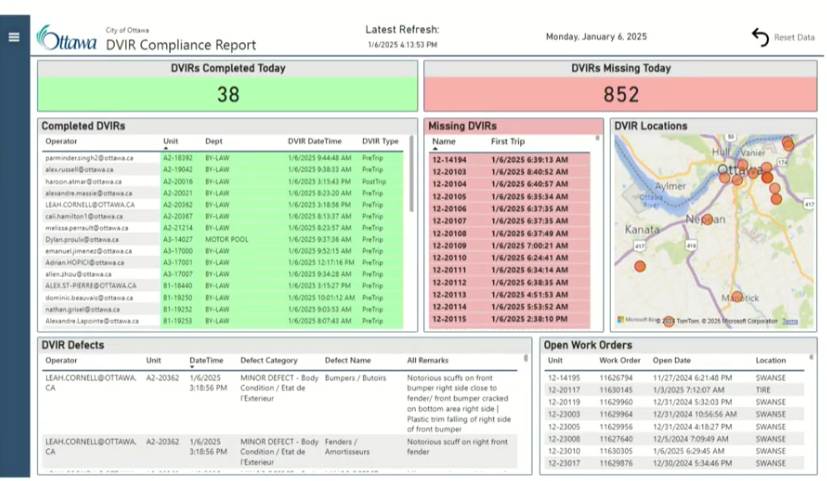Viewport: 827px width, 481px height.
Task: Click unit 12-23005 in Open Work Orders
Action: [563, 427]
